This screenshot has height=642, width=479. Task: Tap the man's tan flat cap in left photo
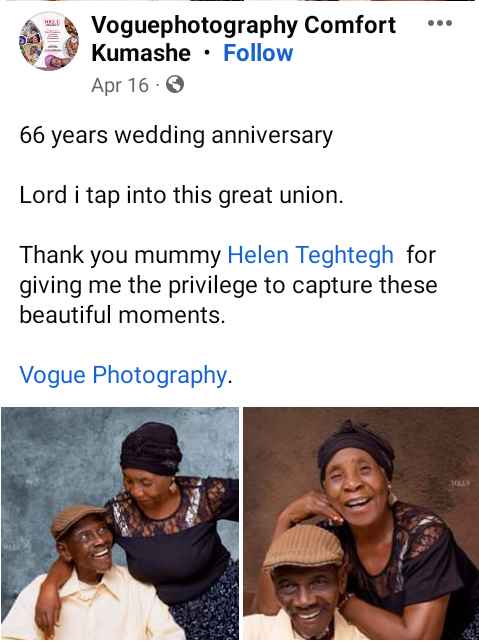[78, 519]
